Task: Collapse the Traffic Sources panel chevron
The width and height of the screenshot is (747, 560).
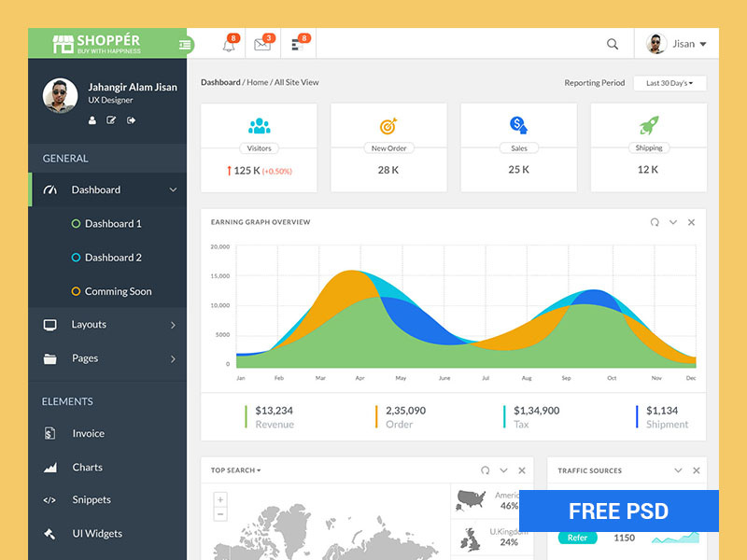Action: click(x=678, y=470)
